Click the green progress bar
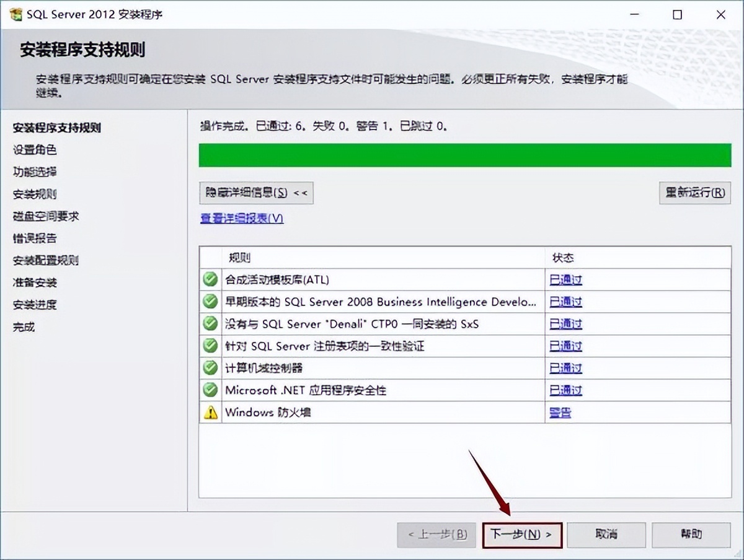The height and width of the screenshot is (560, 744). 465,155
